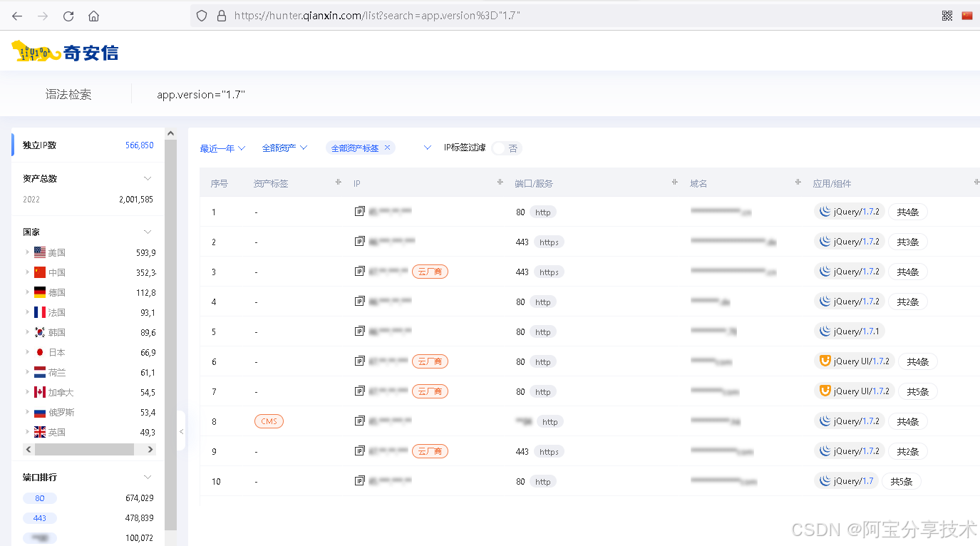Image resolution: width=980 pixels, height=546 pixels.
Task: Click column resize handle after 端口/服务
Action: point(675,182)
